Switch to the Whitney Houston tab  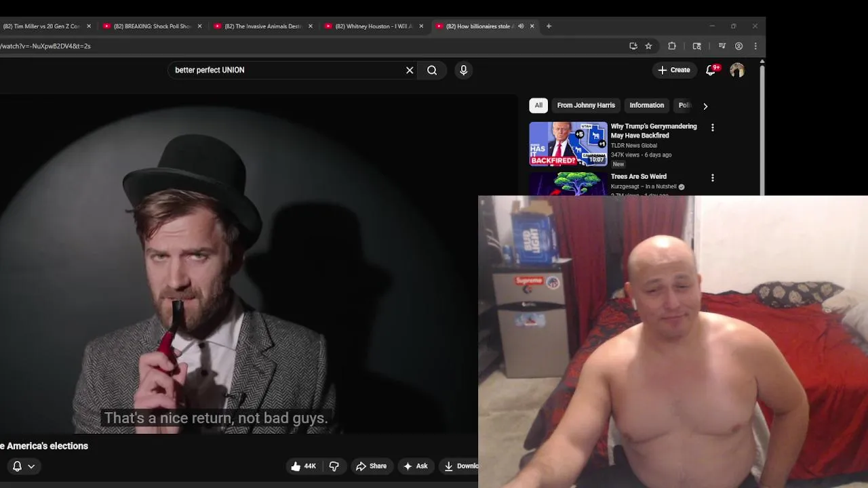(x=374, y=26)
